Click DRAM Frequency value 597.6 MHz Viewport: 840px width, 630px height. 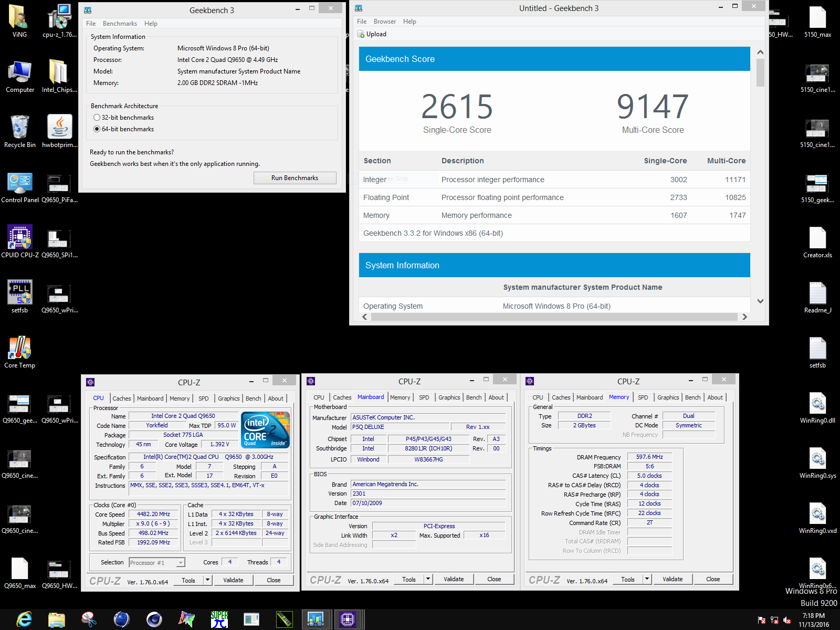click(649, 457)
